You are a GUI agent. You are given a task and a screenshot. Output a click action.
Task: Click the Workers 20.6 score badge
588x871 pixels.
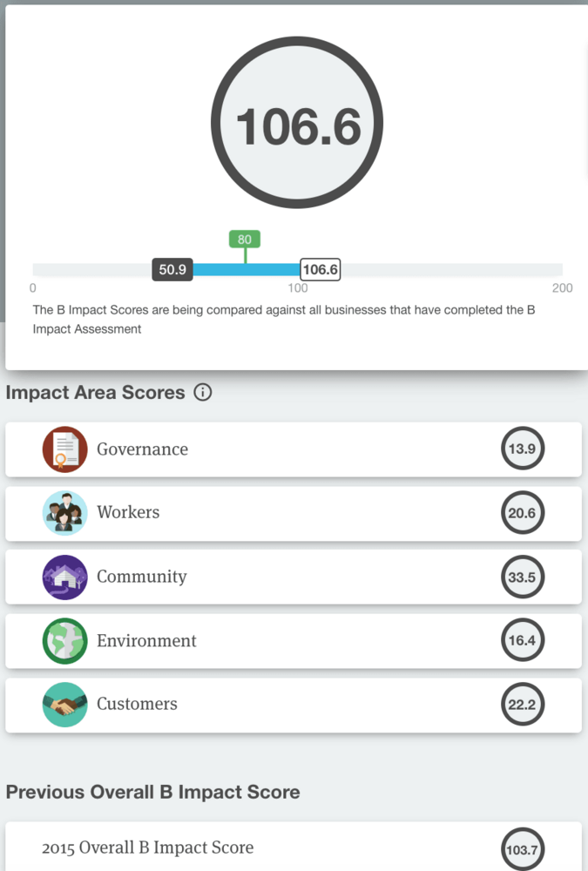tap(523, 513)
